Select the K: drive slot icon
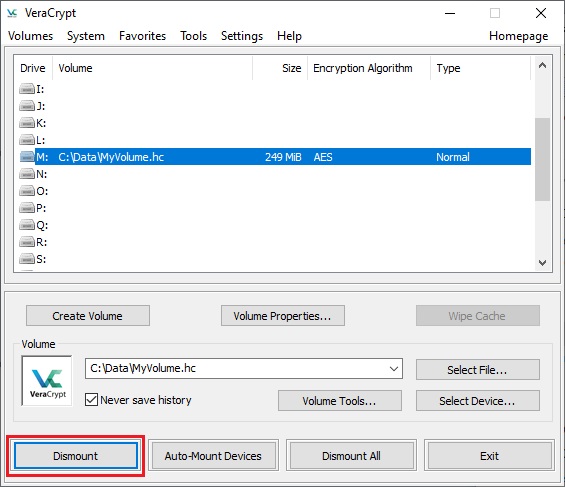Screen dimensions: 565x487 [x=27, y=123]
